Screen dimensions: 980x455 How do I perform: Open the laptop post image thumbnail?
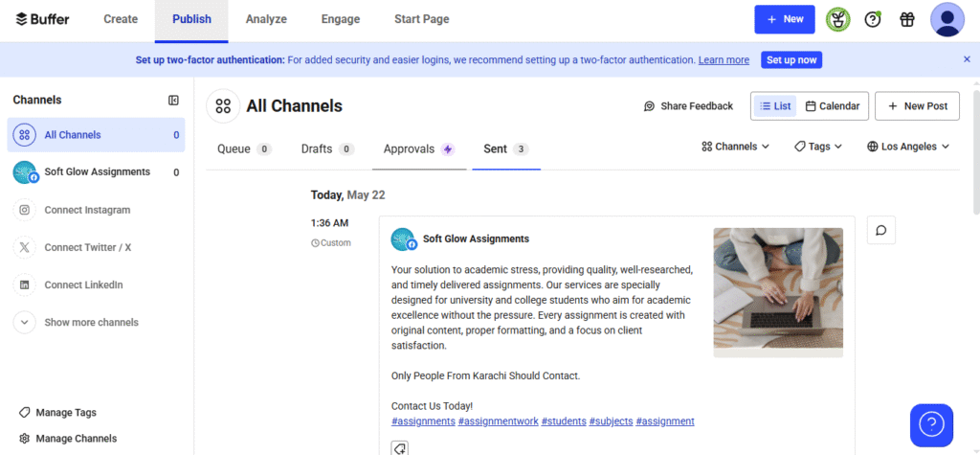(778, 292)
